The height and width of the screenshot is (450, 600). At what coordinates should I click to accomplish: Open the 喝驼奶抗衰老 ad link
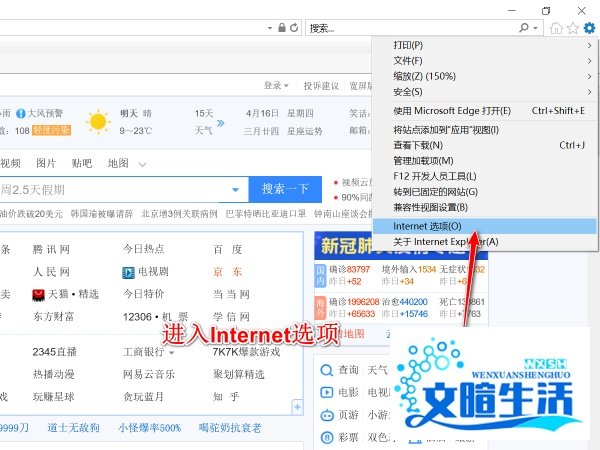(230, 428)
